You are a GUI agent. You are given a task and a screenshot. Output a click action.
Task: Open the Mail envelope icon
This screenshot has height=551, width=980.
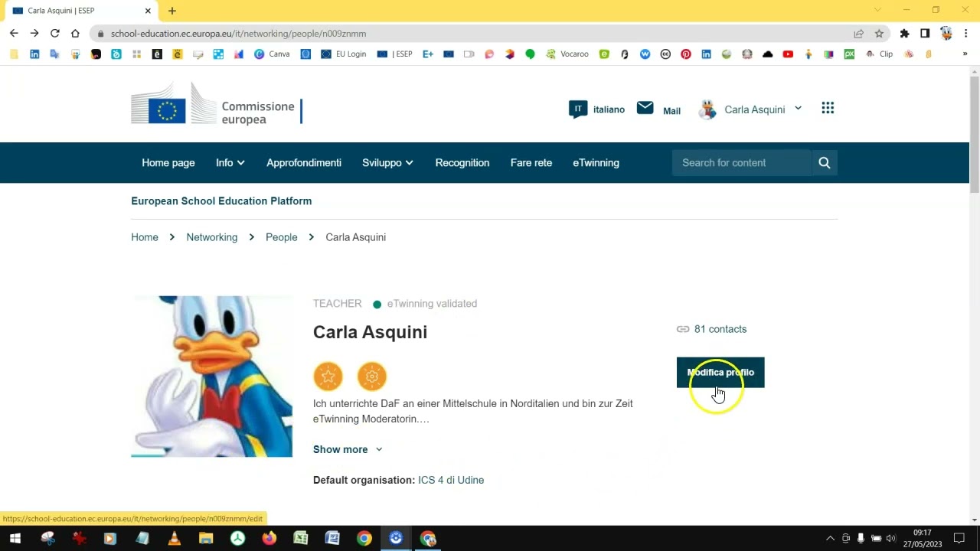coord(645,108)
